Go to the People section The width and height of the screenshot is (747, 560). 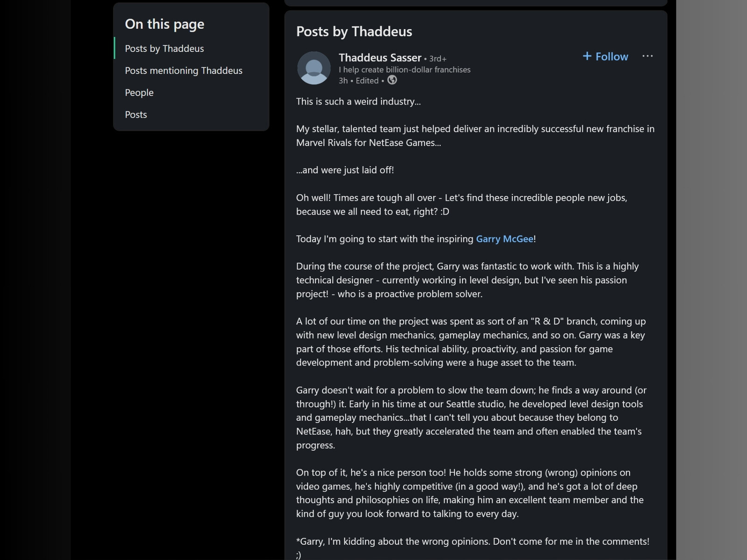coord(139,92)
